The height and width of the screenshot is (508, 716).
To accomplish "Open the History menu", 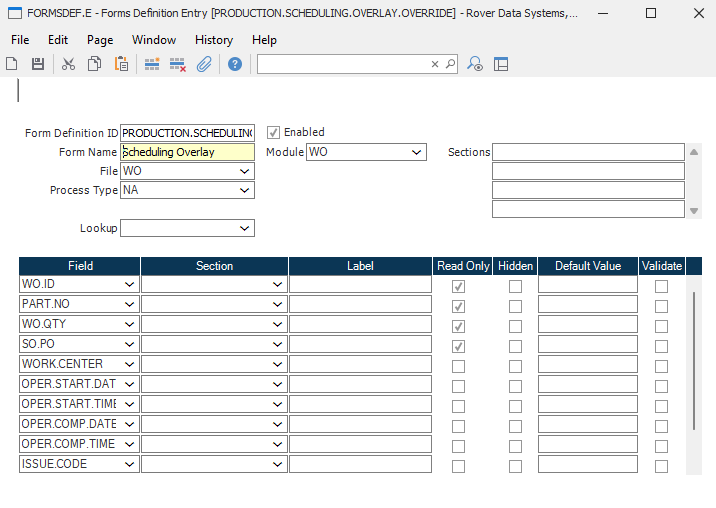I will click(213, 40).
